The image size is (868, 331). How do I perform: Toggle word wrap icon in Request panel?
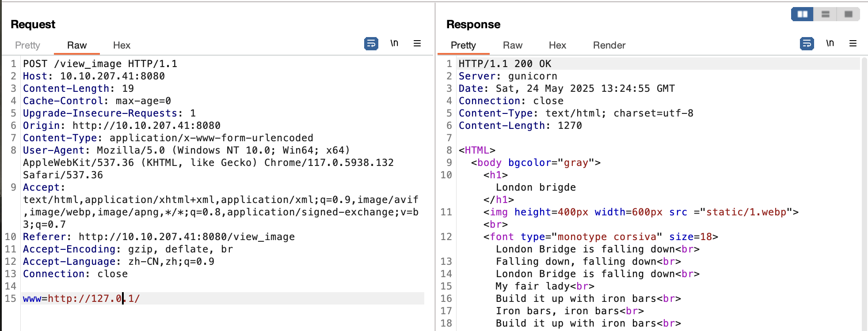(x=371, y=44)
